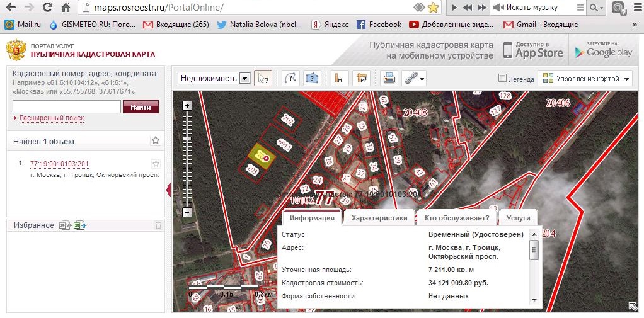Skip to previous music track
This screenshot has width=644, height=318.
467,8
